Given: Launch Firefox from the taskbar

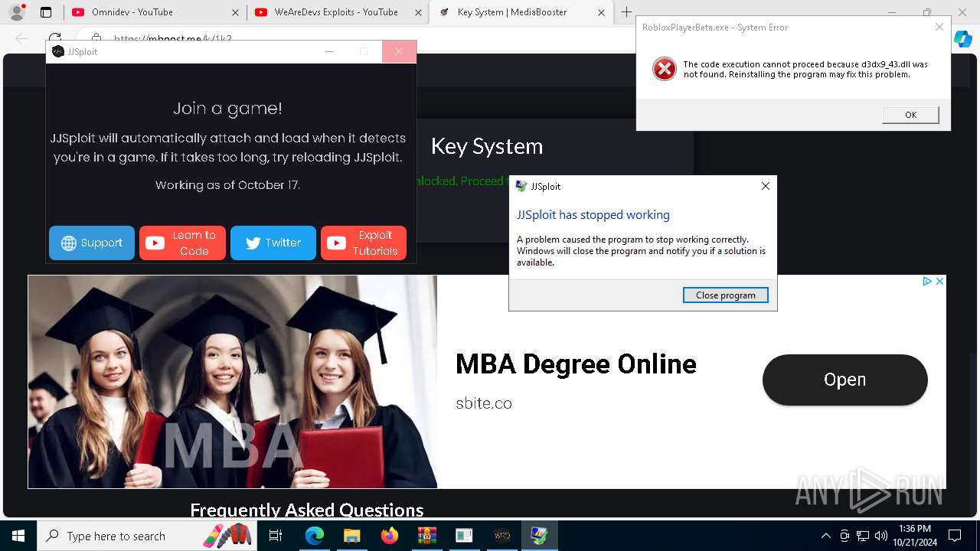Looking at the screenshot, I should (x=389, y=536).
